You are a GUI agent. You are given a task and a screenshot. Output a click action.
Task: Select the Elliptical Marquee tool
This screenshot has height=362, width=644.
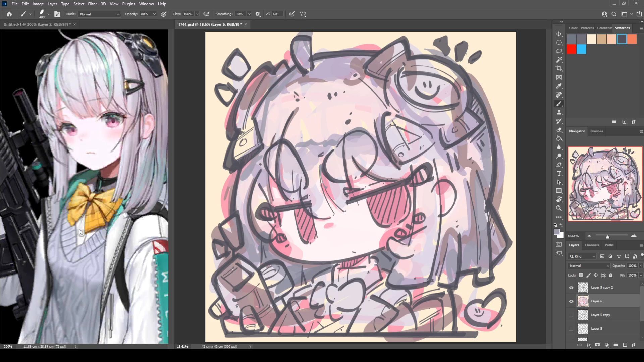[x=559, y=43]
